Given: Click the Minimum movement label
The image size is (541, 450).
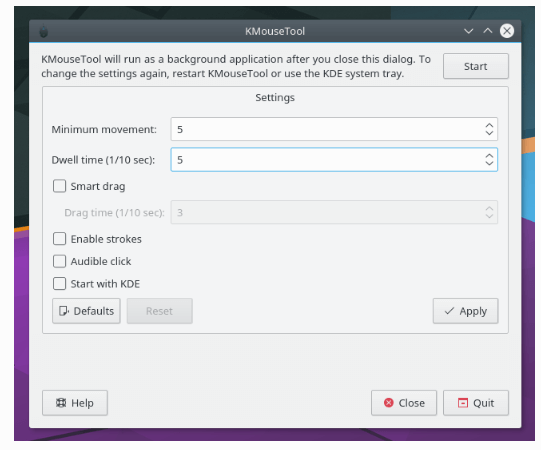Looking at the screenshot, I should pyautogui.click(x=104, y=129).
